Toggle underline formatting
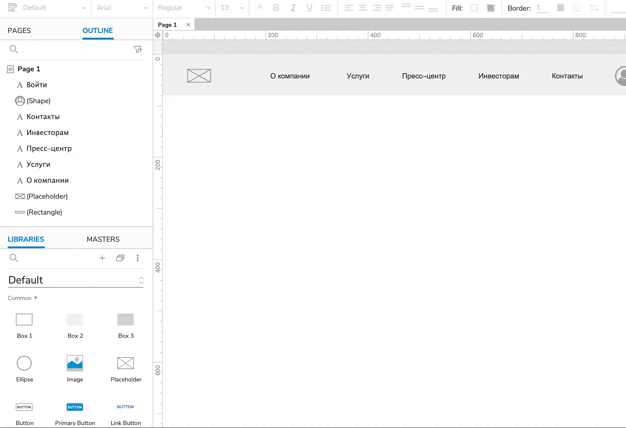The width and height of the screenshot is (626, 428). (309, 8)
